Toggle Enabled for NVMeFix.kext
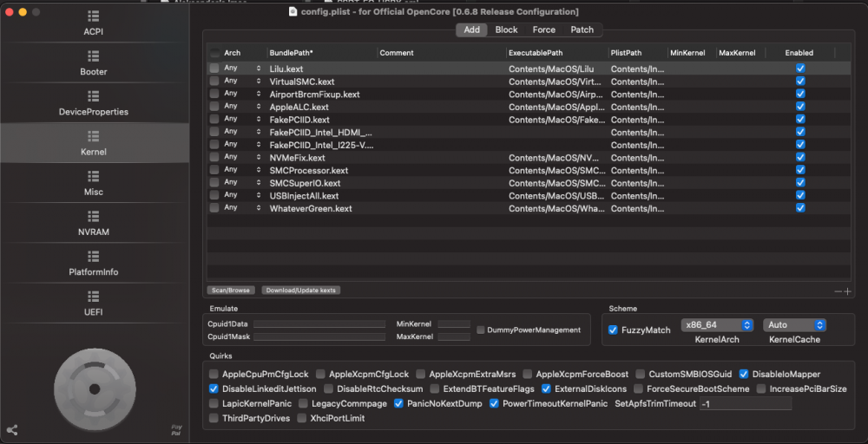868x444 pixels. (800, 157)
